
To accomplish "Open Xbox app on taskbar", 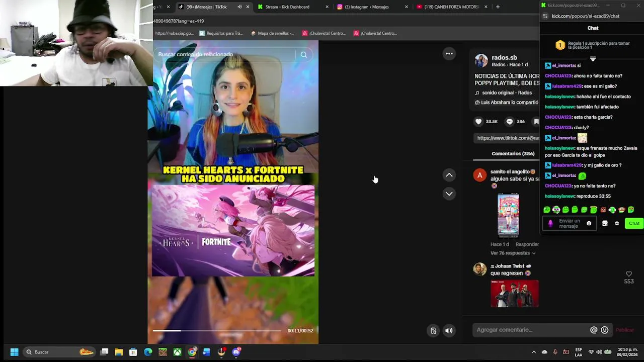I will (x=177, y=352).
